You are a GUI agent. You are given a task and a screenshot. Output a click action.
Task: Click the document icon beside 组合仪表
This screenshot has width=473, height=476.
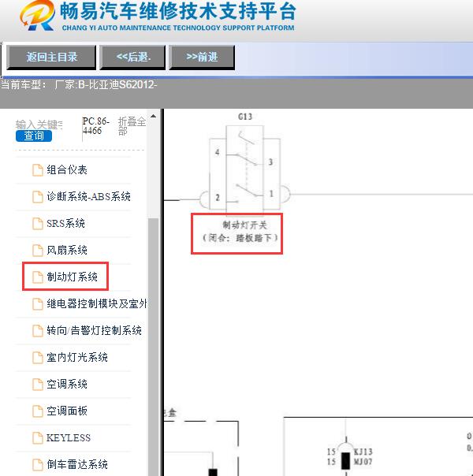click(x=38, y=170)
